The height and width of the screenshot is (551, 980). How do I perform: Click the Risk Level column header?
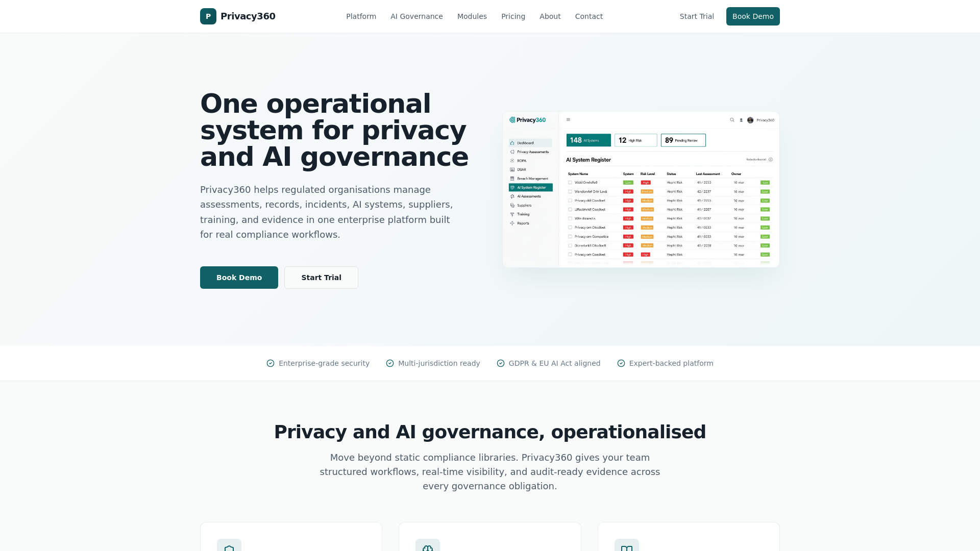pos(648,174)
